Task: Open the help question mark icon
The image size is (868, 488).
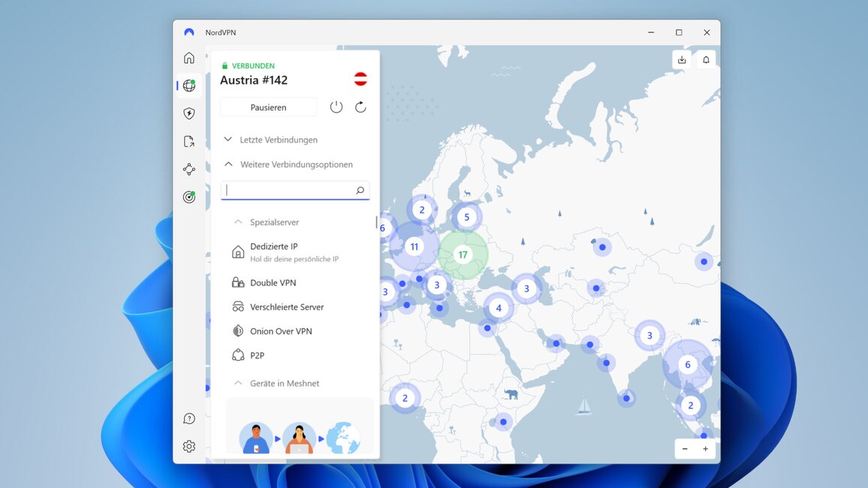Action: (188, 417)
